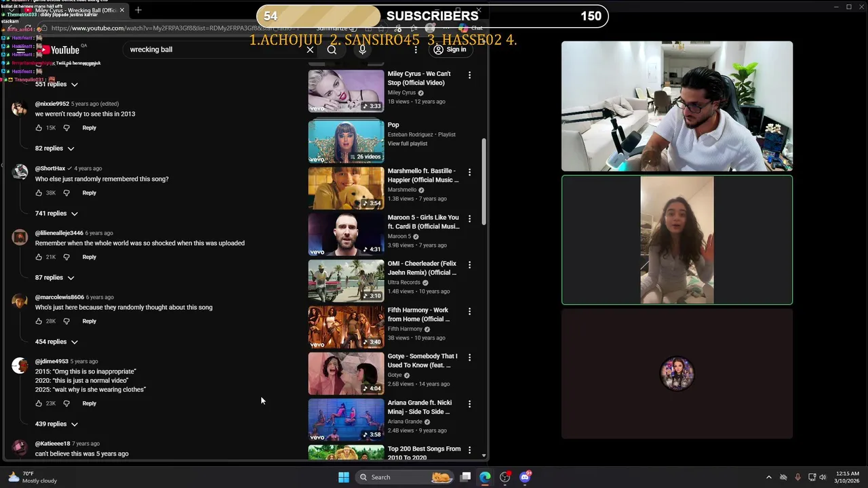Reply to @lilienealleje3446's comment

[90, 257]
